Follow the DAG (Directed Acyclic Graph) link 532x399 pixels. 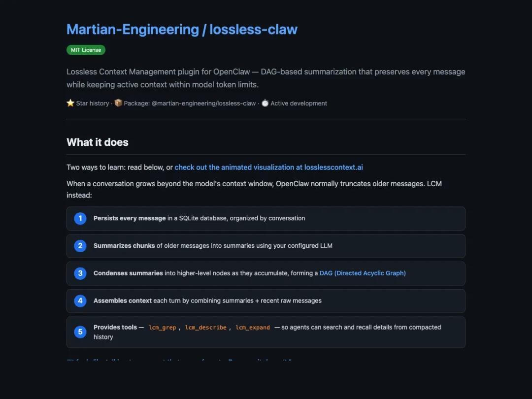pos(363,273)
